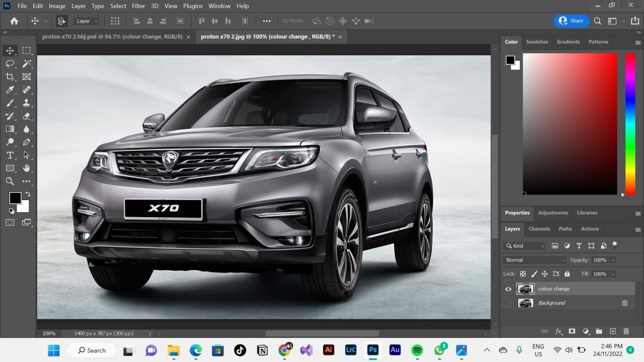Open the Filter menu
The image size is (644, 362).
138,6
